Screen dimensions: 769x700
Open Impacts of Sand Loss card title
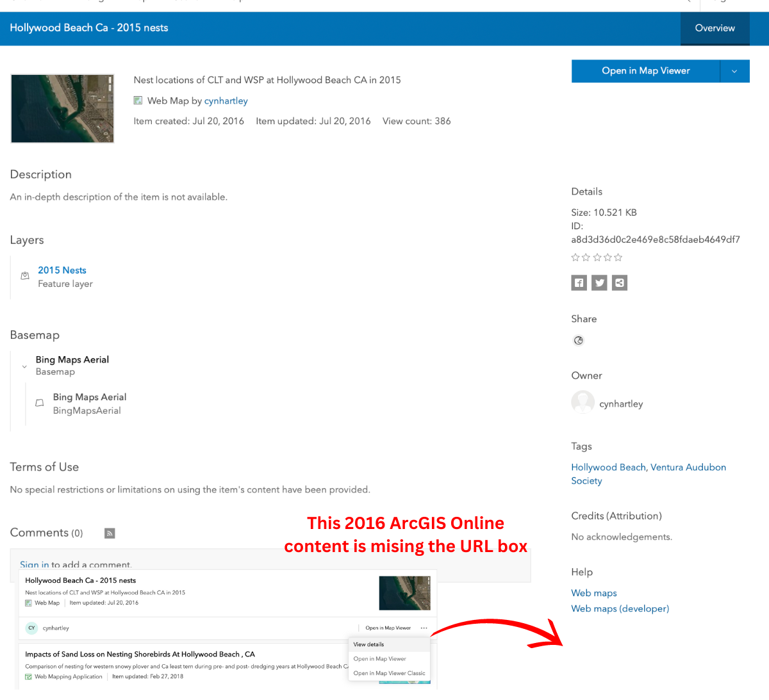click(x=140, y=655)
